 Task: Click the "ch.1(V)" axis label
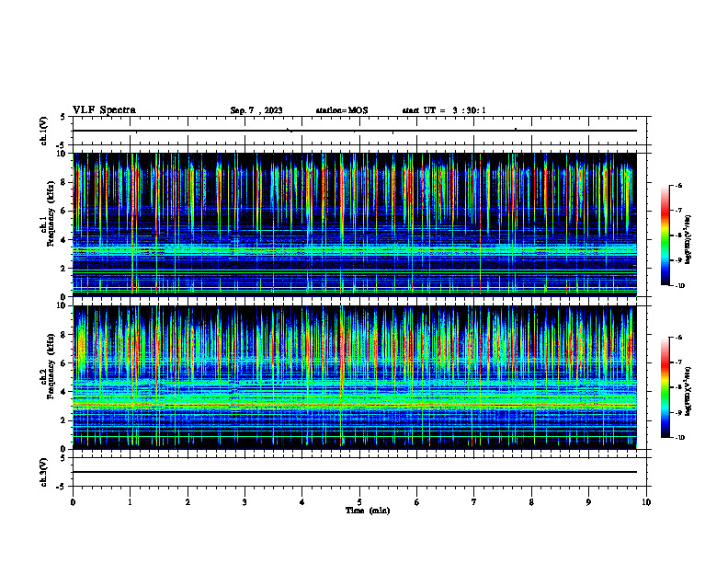pos(43,131)
